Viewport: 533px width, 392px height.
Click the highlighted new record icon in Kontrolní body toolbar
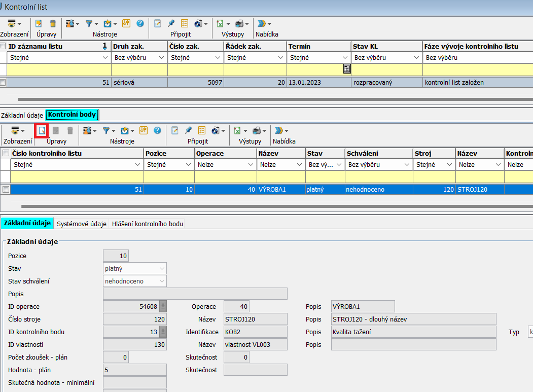click(42, 130)
